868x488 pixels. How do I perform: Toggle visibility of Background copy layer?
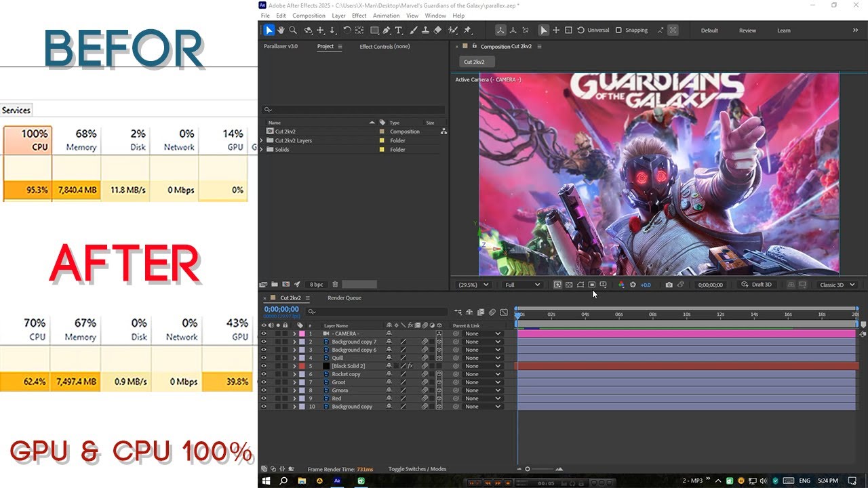pyautogui.click(x=264, y=407)
